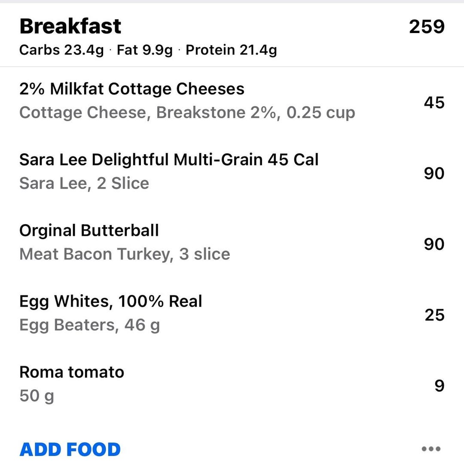Viewport: 464px width, 476px height.
Task: Tap the Meat Bacon Turkey, 3 slice text
Action: (x=125, y=254)
